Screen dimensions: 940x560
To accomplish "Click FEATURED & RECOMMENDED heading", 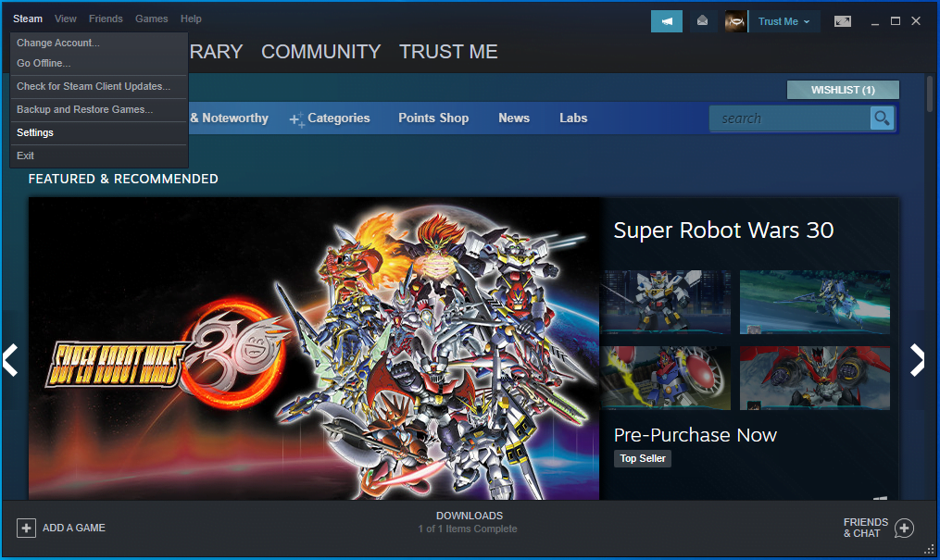I will [123, 179].
